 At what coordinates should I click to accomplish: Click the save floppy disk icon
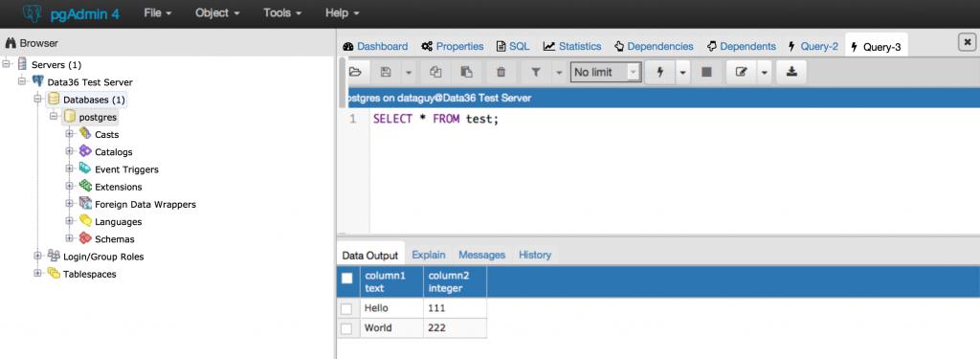(x=386, y=72)
